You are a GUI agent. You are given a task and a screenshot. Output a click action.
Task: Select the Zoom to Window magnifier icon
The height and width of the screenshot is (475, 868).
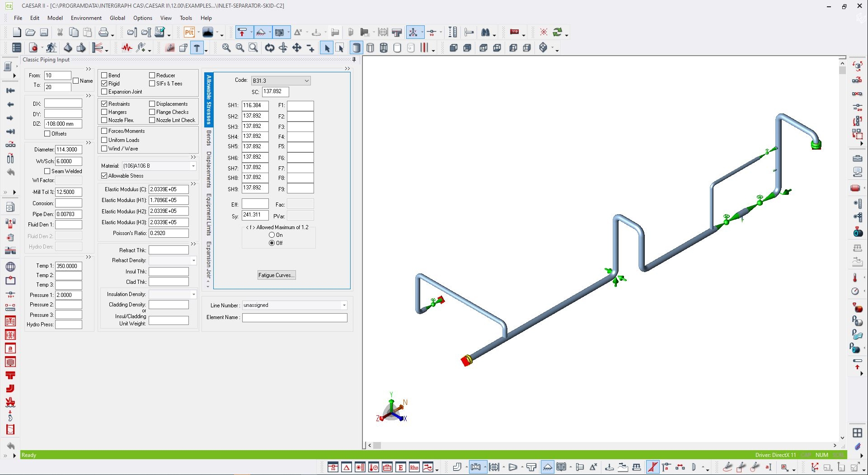click(x=253, y=48)
